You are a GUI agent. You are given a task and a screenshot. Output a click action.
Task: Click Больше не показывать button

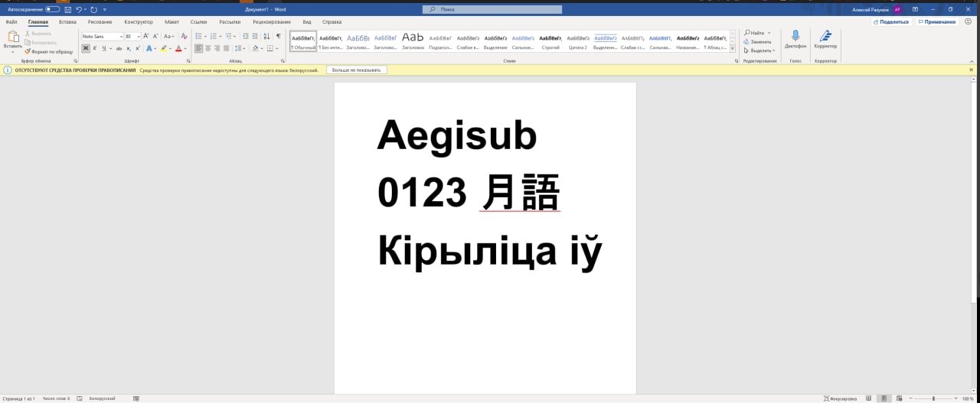click(356, 70)
